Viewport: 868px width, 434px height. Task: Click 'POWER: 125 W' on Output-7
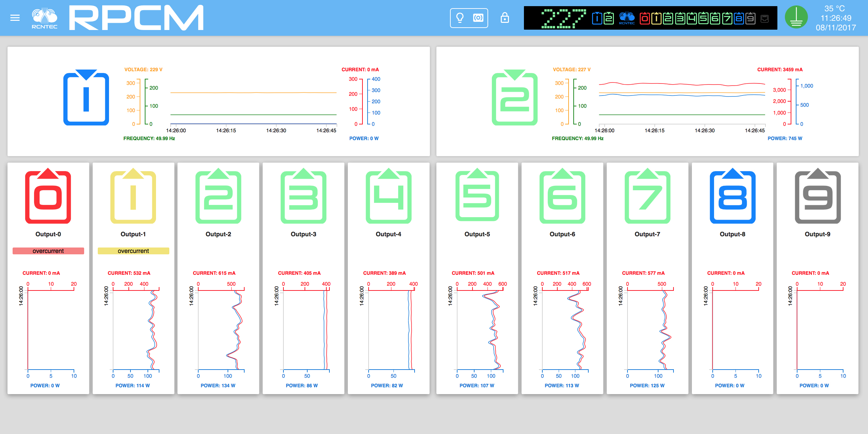point(647,386)
